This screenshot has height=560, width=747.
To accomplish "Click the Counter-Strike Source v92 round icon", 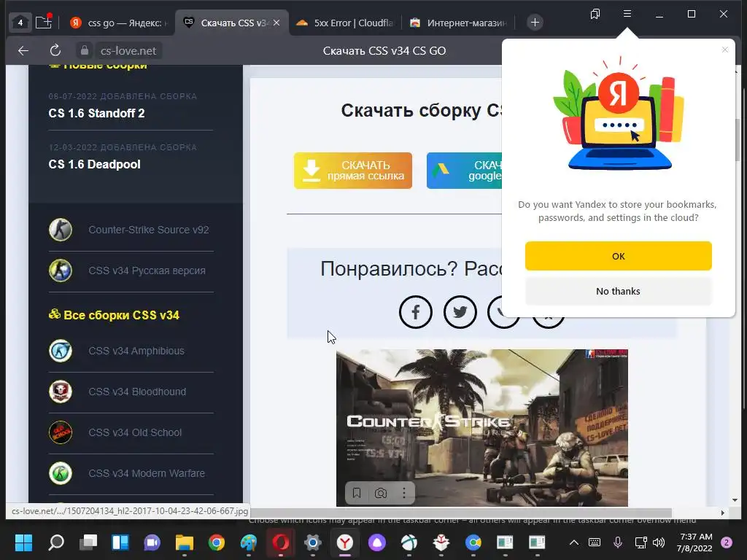I will [61, 230].
